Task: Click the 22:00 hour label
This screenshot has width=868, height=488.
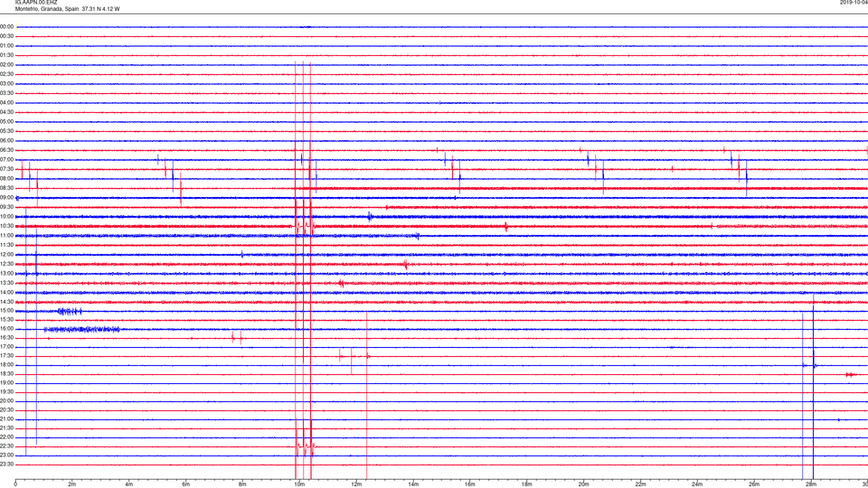Action: (6, 437)
